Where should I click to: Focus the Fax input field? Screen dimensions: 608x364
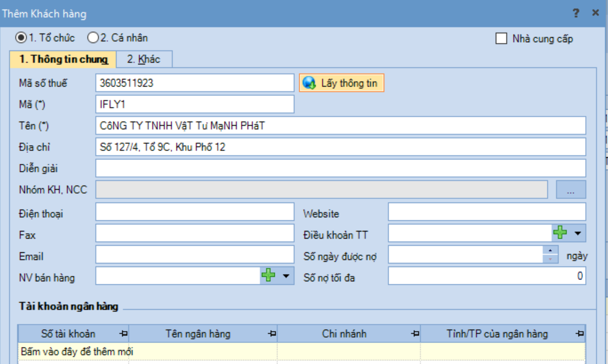[195, 233]
